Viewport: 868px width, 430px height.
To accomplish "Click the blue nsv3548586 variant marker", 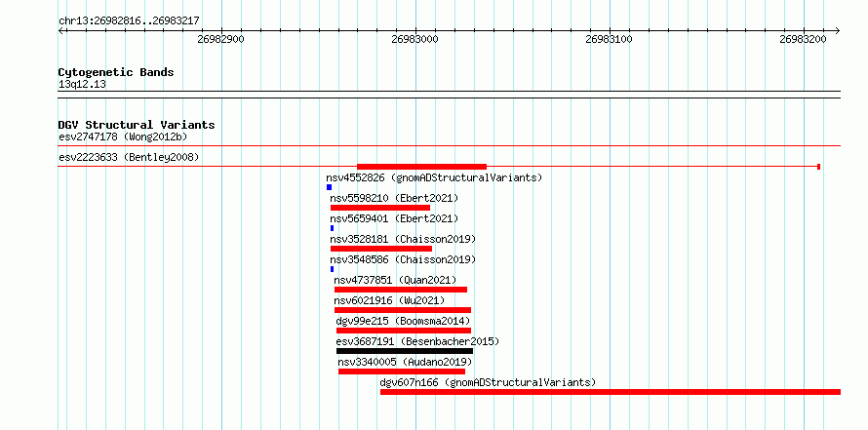I will tap(333, 269).
